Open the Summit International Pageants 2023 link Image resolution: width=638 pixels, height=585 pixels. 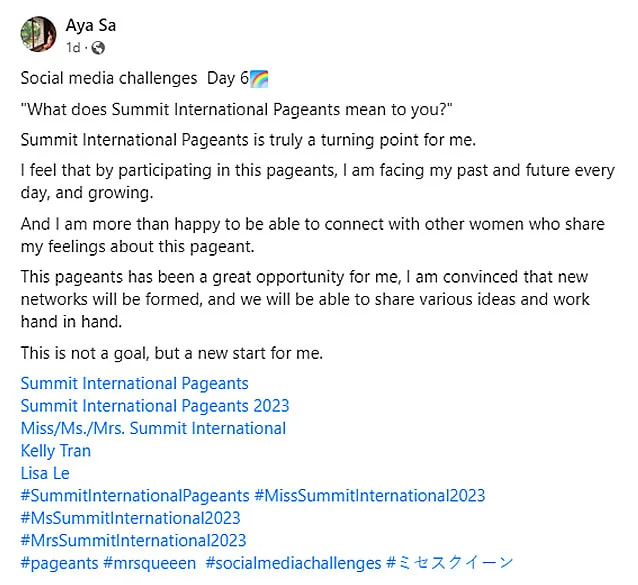[155, 406]
